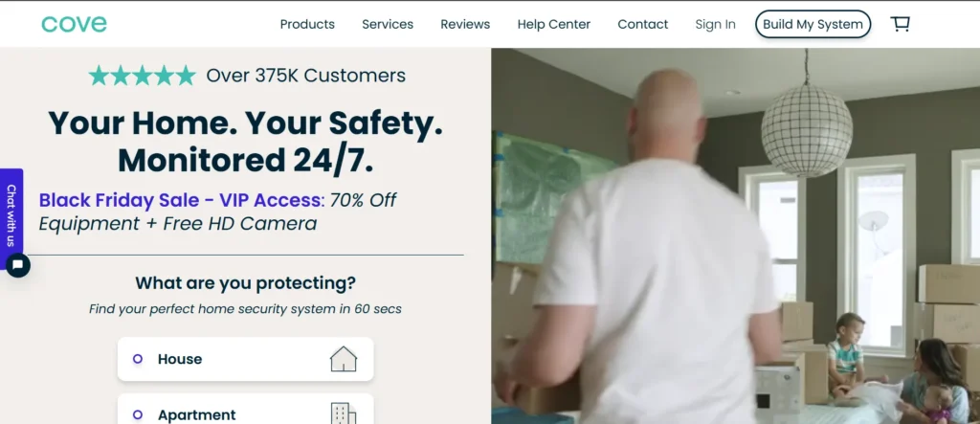Open the Services menu

(388, 24)
